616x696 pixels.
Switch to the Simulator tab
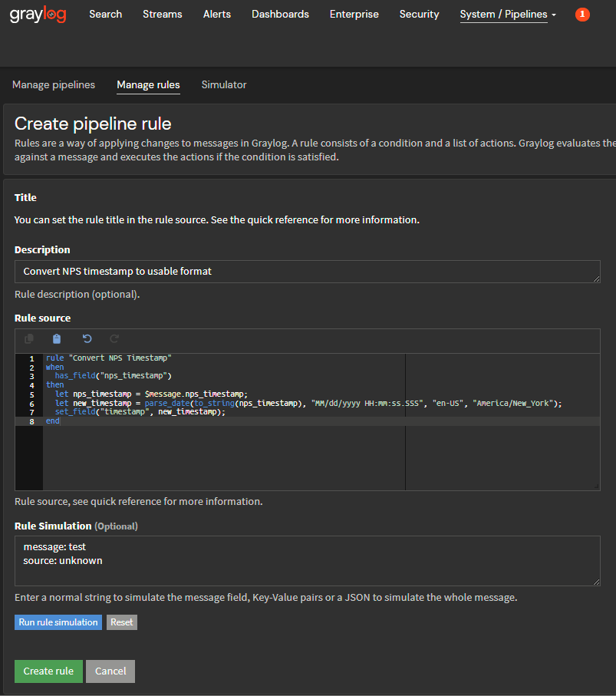pyautogui.click(x=224, y=85)
